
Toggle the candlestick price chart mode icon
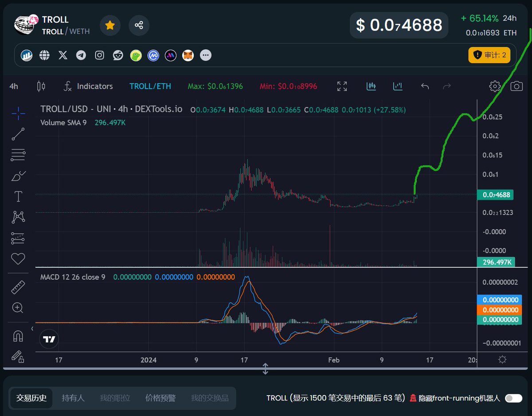372,86
